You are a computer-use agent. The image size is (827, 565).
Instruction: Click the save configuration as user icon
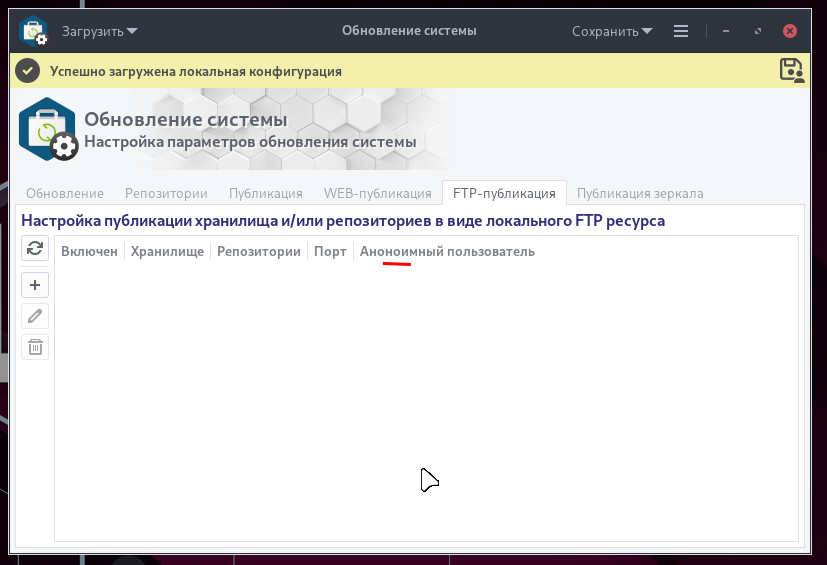click(792, 70)
